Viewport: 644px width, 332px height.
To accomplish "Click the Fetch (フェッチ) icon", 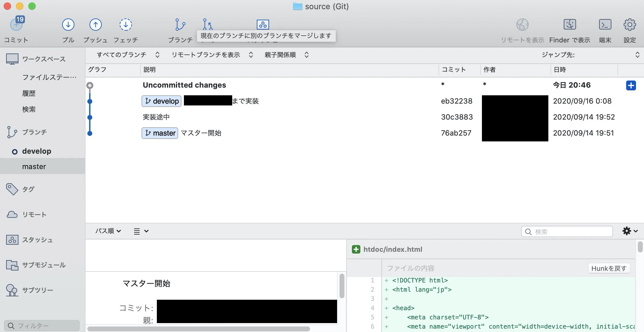I will (x=125, y=25).
